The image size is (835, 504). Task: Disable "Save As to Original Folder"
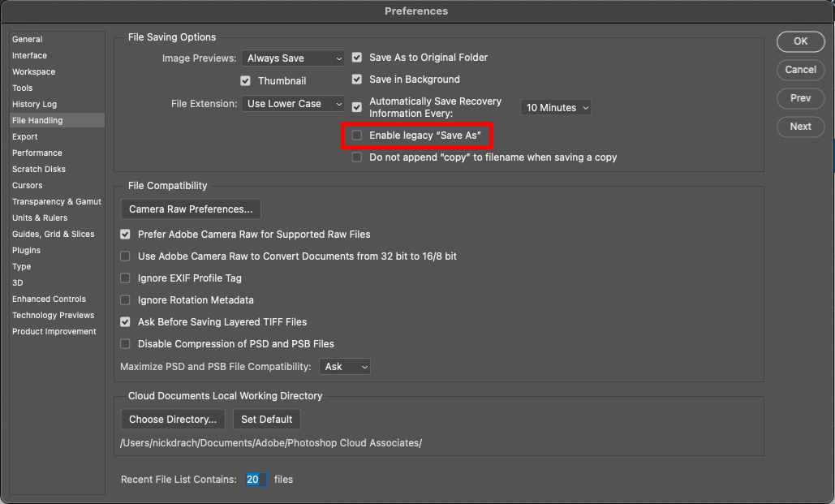point(356,58)
